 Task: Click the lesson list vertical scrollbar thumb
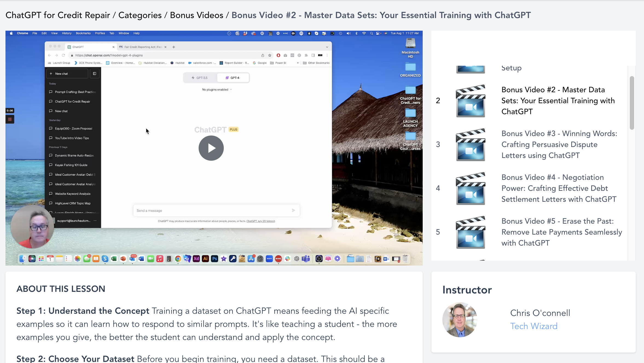point(632,103)
